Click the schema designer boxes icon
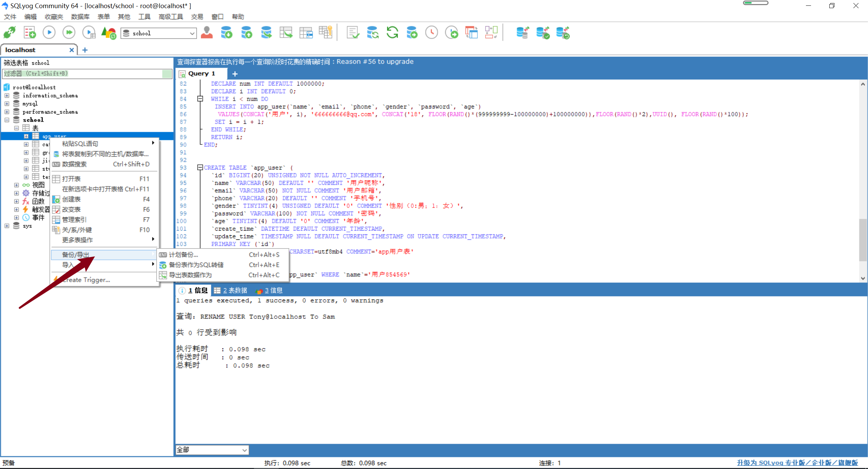 coord(491,33)
